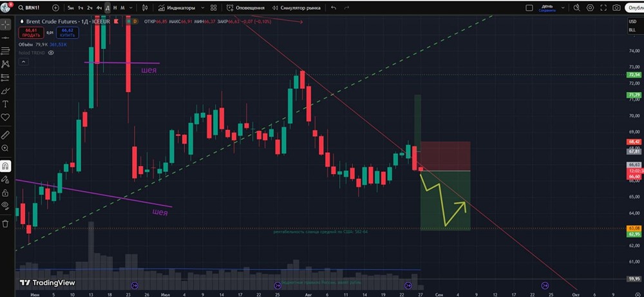Screen dimensions: 644x297
Task: Open the heart icons tool
Action: coord(5,117)
